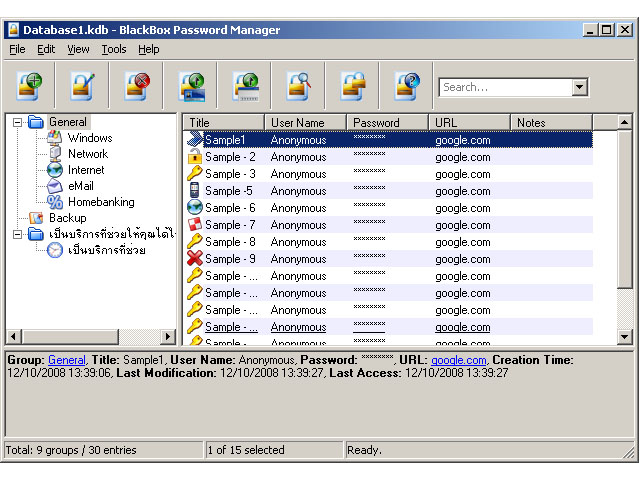Screen dimensions: 640x480
Task: Click the Lock Workspace icon
Action: point(353,86)
